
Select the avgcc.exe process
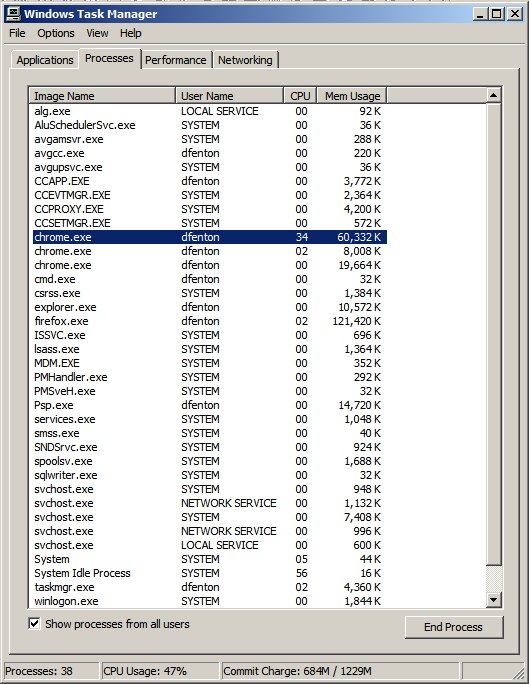[210, 153]
